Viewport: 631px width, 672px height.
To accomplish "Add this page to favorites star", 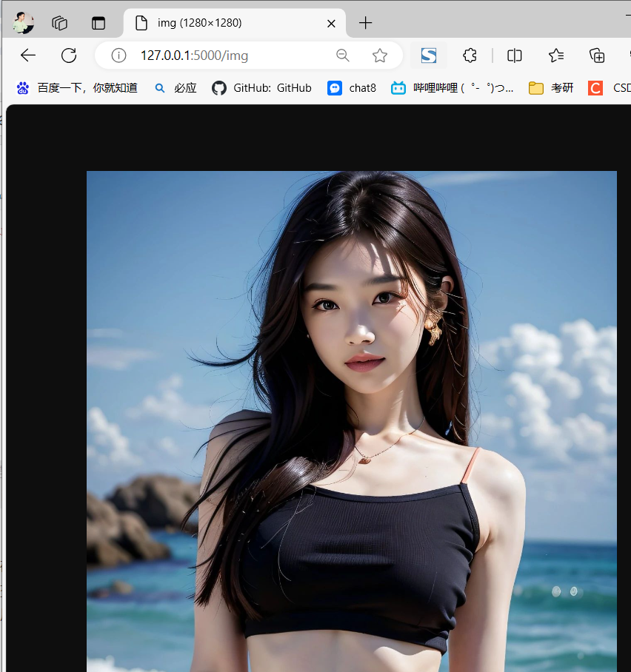I will point(380,56).
